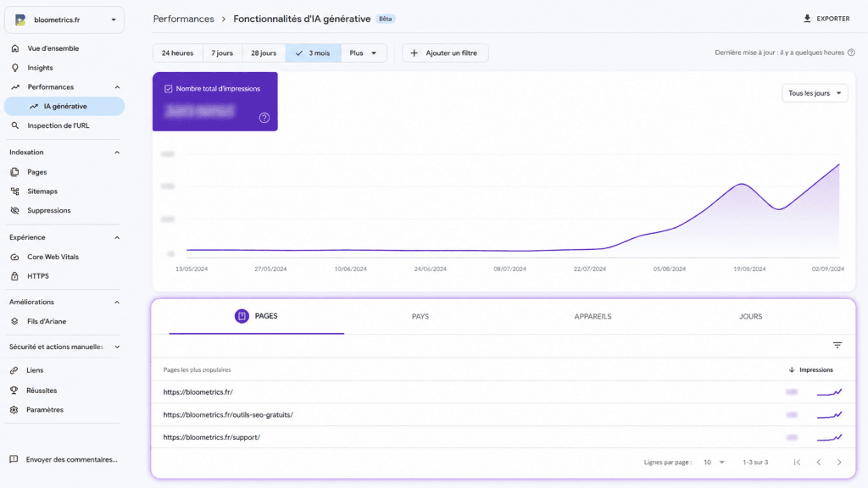
Task: Select the 24 heures range
Action: (x=178, y=53)
